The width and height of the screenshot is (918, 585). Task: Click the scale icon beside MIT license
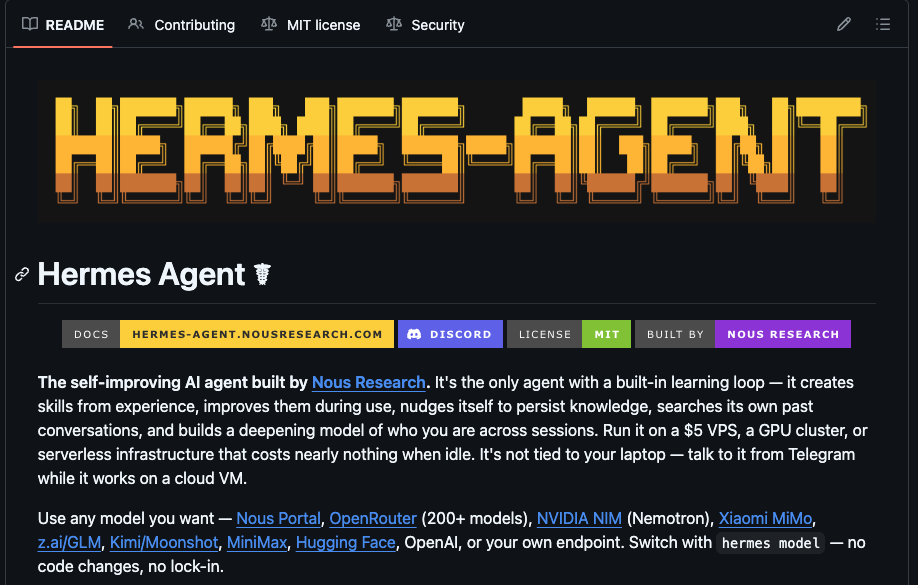pyautogui.click(x=269, y=24)
